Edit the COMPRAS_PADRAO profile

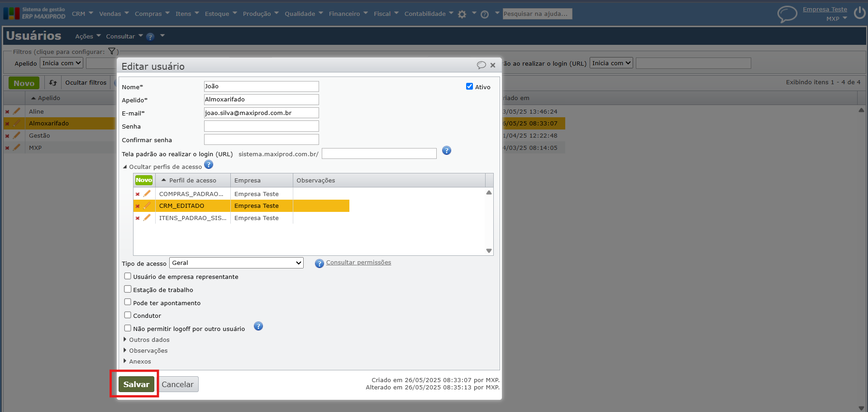coord(147,193)
